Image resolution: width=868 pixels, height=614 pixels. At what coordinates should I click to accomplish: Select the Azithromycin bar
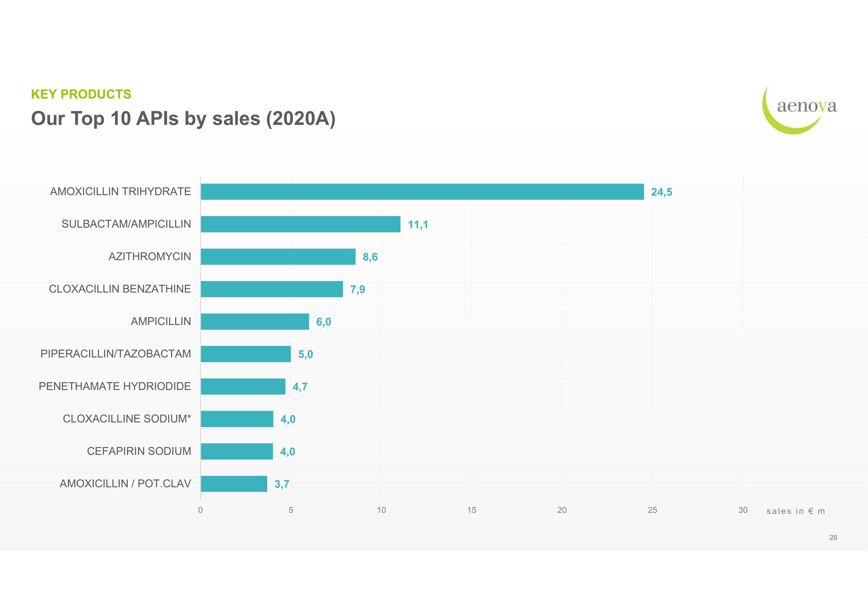278,257
